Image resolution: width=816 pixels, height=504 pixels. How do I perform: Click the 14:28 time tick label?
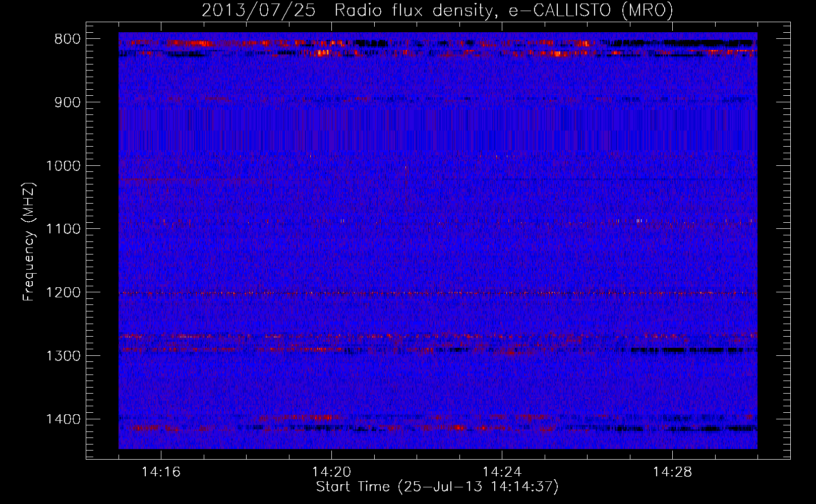pyautogui.click(x=672, y=472)
